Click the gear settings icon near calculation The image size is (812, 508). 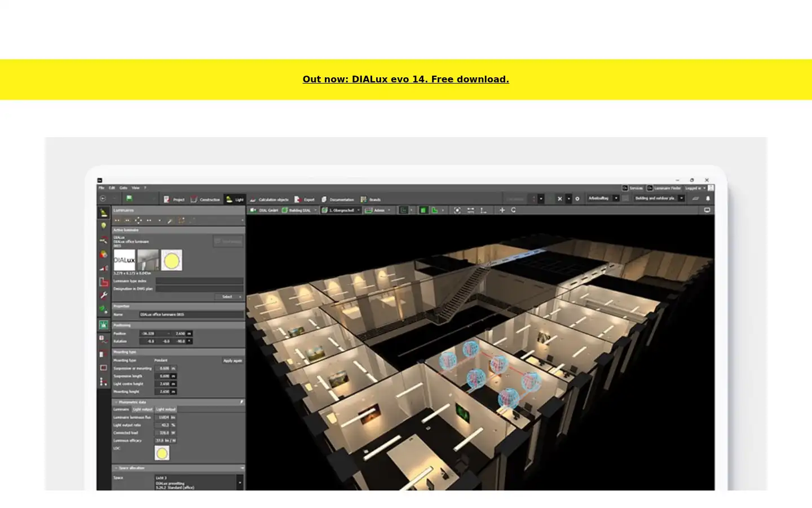577,199
